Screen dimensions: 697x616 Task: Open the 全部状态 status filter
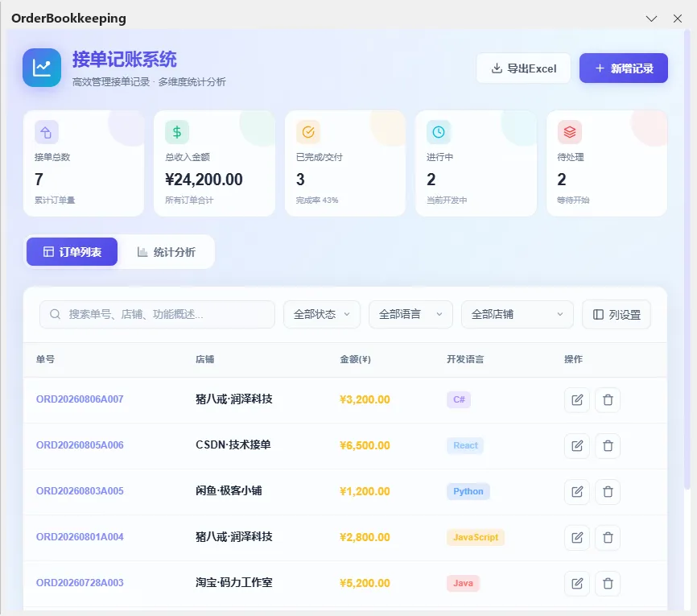pos(322,315)
